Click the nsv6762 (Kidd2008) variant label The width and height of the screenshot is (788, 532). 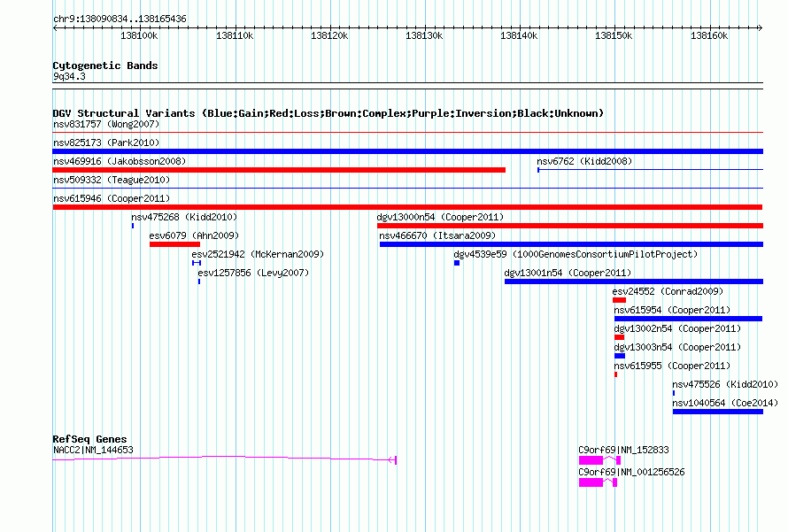(584, 161)
